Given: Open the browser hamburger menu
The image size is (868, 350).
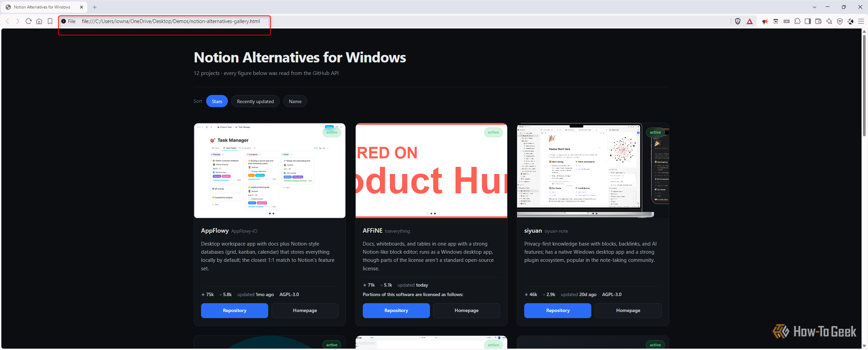Looking at the screenshot, I should point(861,21).
